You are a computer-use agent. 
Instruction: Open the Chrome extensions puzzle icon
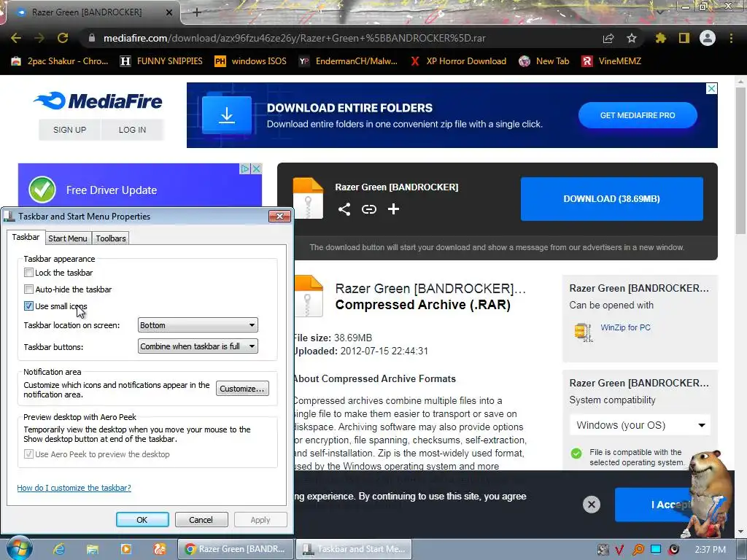click(660, 38)
